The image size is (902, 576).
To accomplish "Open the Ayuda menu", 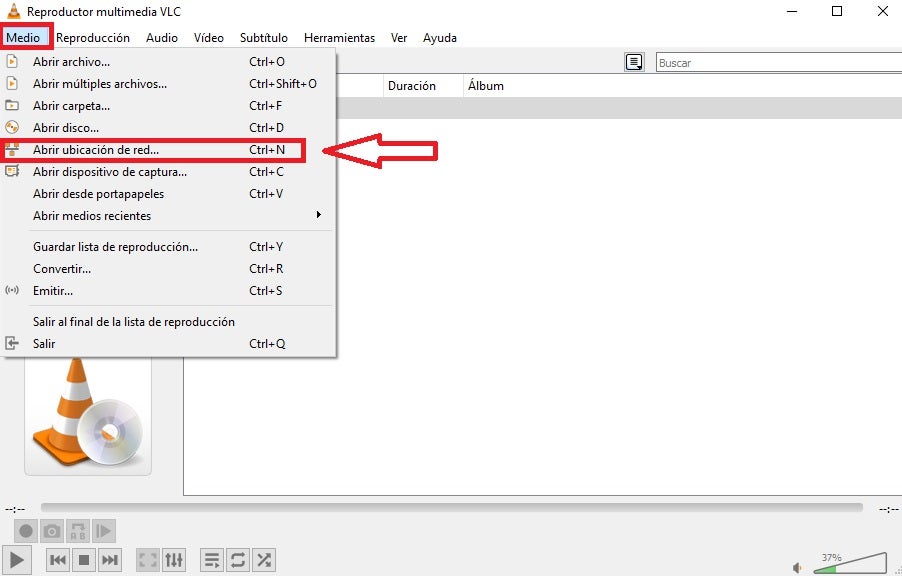I will pos(439,38).
